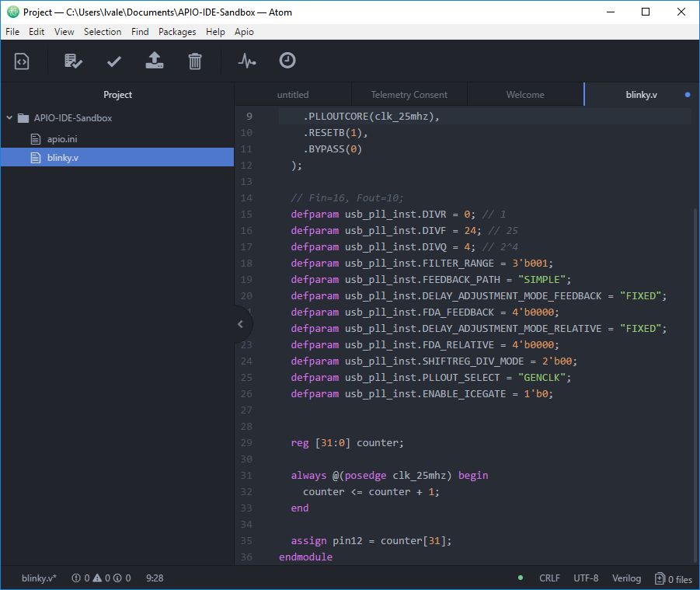Screen dimensions: 700x590
Task: Click the clock time analysis icon
Action: [287, 61]
